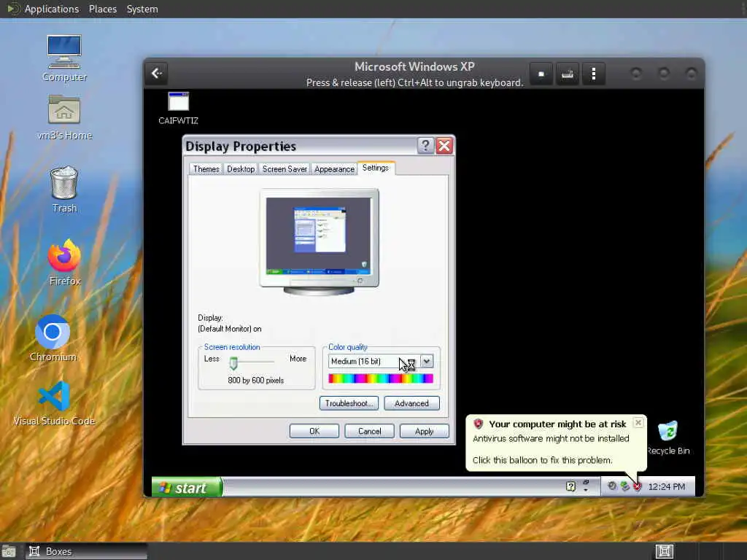
Task: Click the Apply button
Action: [x=424, y=431]
